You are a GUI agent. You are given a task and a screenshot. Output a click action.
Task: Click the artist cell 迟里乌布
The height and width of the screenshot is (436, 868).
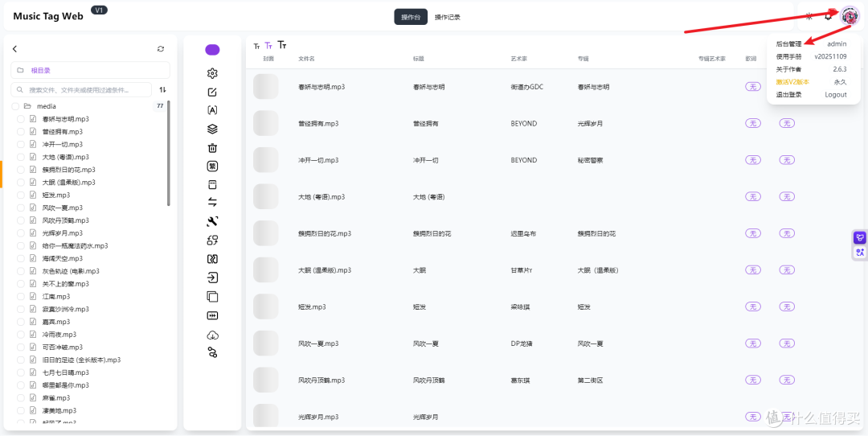coord(523,234)
